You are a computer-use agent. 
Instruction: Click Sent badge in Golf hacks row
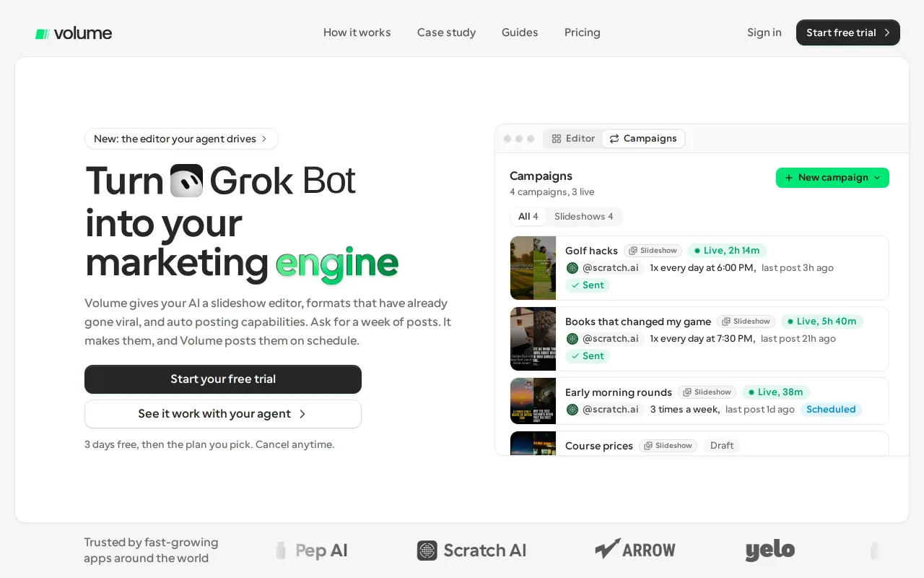pos(588,285)
